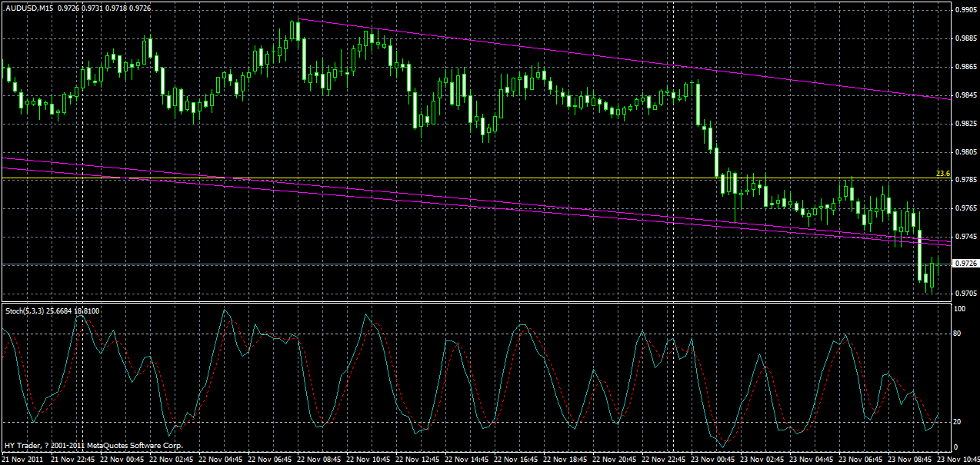Image resolution: width=980 pixels, height=465 pixels.
Task: Select the 22 Nov 00:45 time label
Action: (122, 459)
